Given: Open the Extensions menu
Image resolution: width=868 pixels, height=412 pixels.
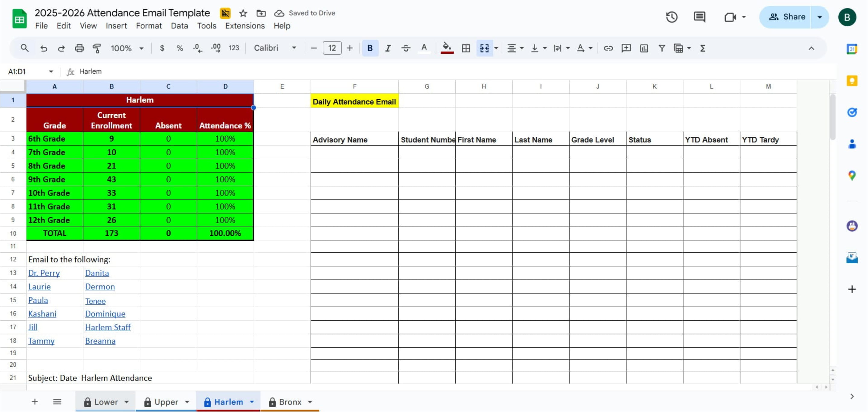Looking at the screenshot, I should (x=245, y=26).
